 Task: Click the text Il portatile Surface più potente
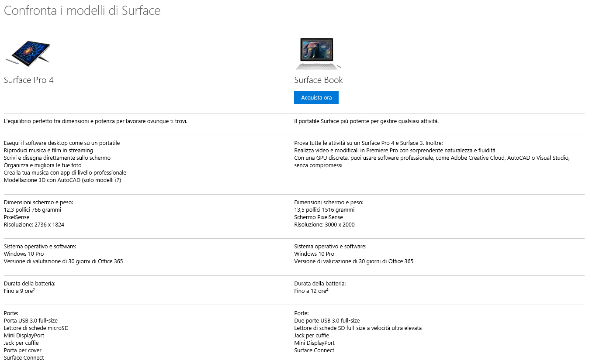(367, 121)
